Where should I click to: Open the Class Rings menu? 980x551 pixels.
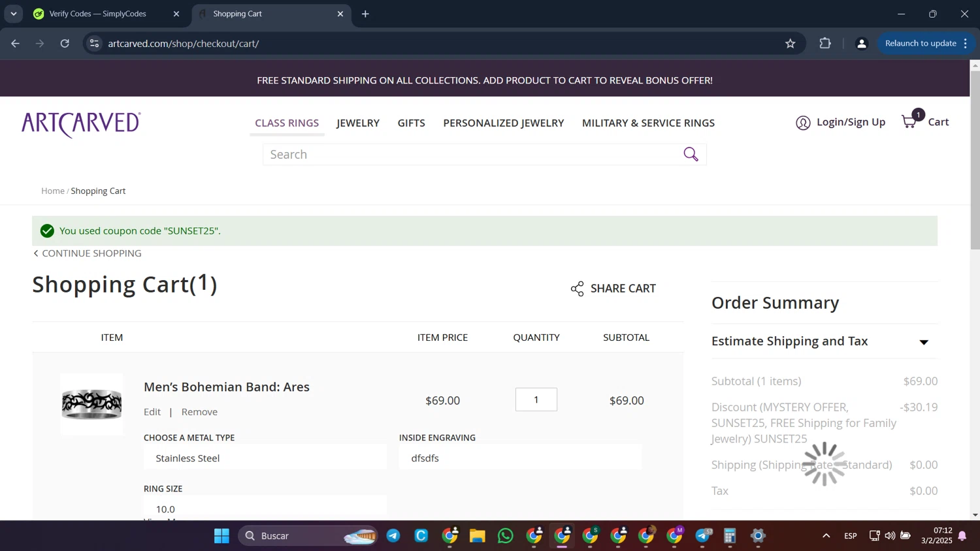point(287,123)
